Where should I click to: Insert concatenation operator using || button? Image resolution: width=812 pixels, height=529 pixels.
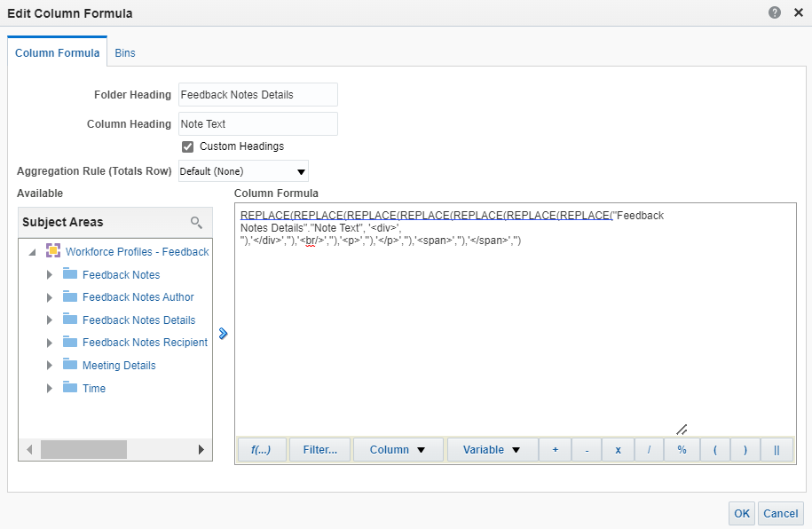tap(777, 449)
